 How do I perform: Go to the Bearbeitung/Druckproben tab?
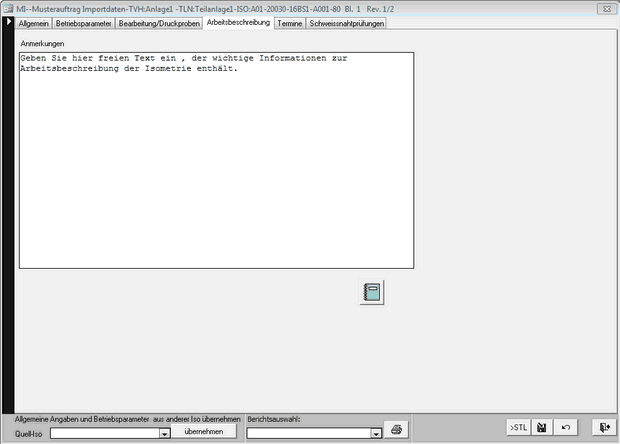click(x=159, y=22)
